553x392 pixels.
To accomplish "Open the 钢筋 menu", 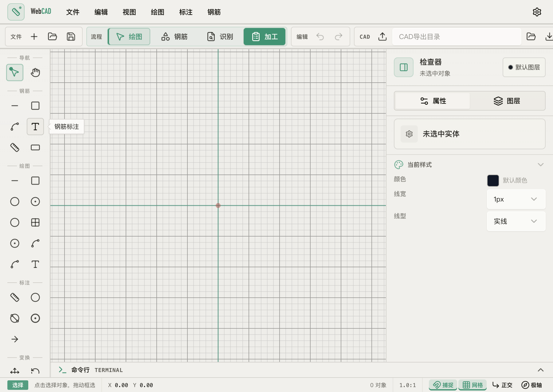I will click(214, 12).
